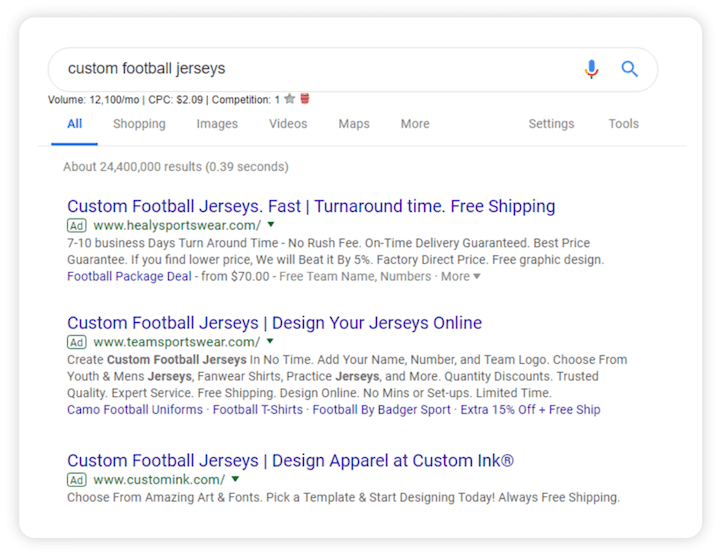This screenshot has width=720, height=558.
Task: Select the All results tab
Action: coord(74,124)
